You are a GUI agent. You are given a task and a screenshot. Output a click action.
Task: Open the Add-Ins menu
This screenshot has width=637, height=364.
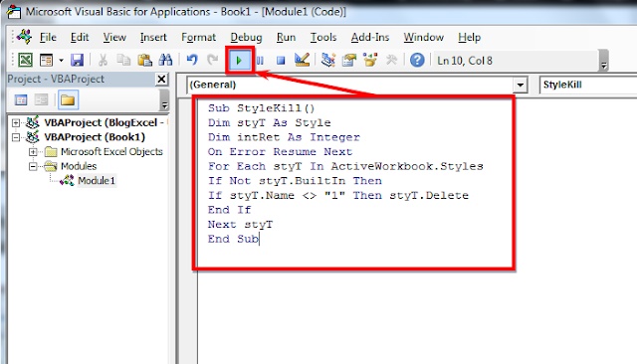(x=370, y=38)
